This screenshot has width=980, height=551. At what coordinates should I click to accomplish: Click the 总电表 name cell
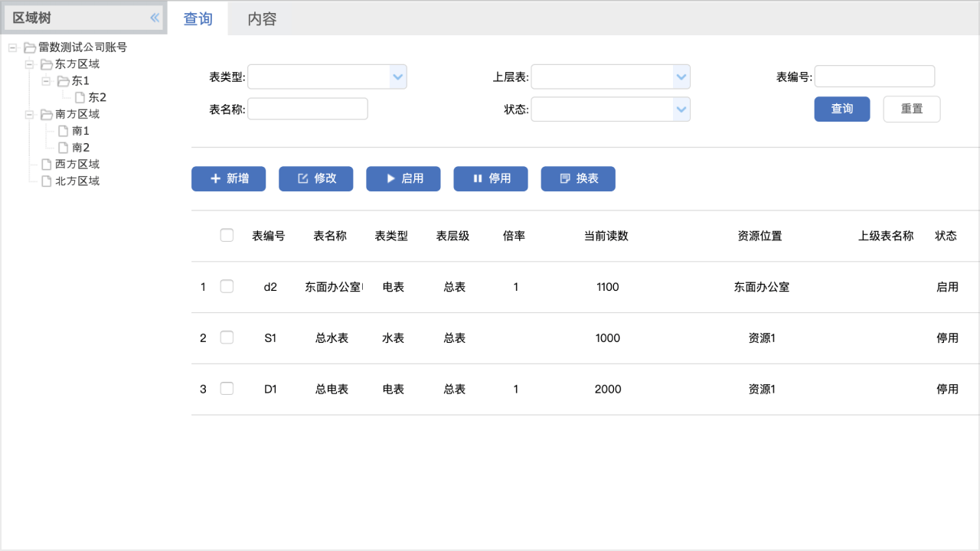[x=332, y=390]
